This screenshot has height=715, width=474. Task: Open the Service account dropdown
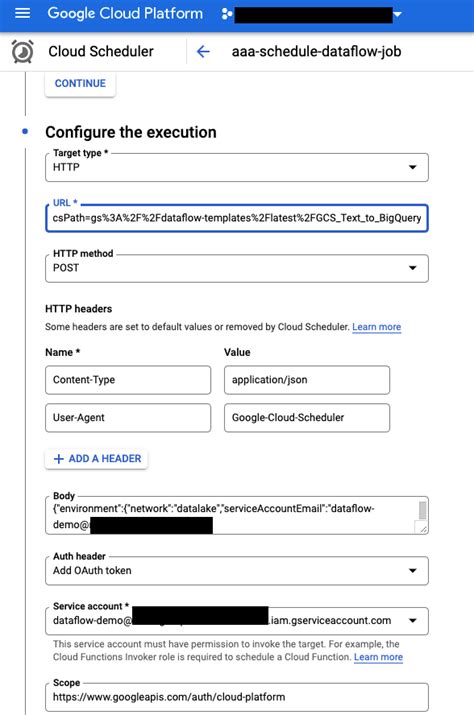click(x=412, y=621)
